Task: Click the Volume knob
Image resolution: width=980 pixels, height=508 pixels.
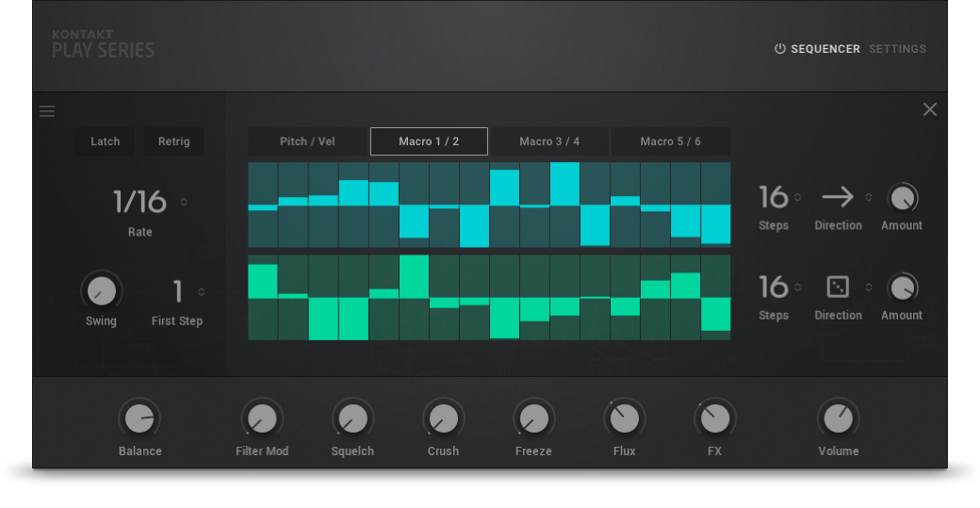Action: (838, 418)
